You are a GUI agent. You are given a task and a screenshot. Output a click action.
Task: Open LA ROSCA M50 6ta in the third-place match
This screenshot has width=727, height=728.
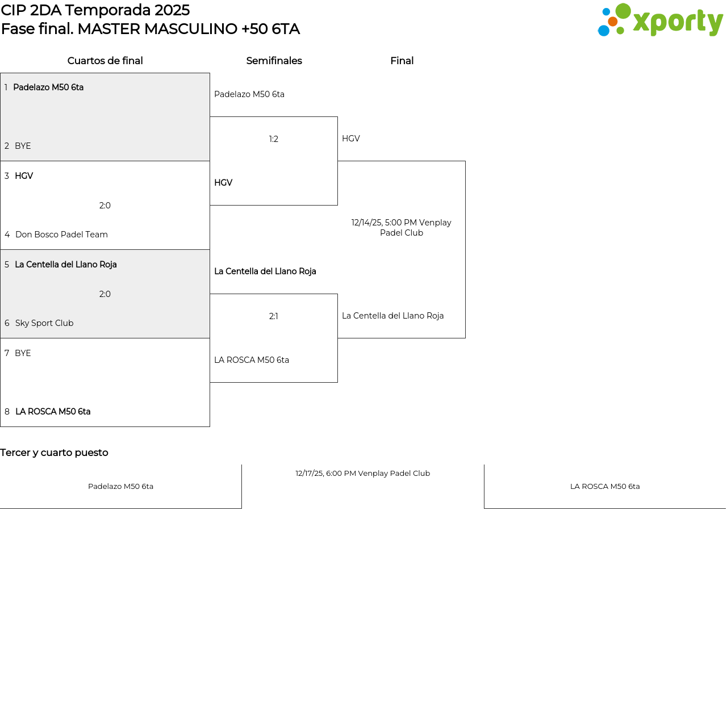pos(605,487)
